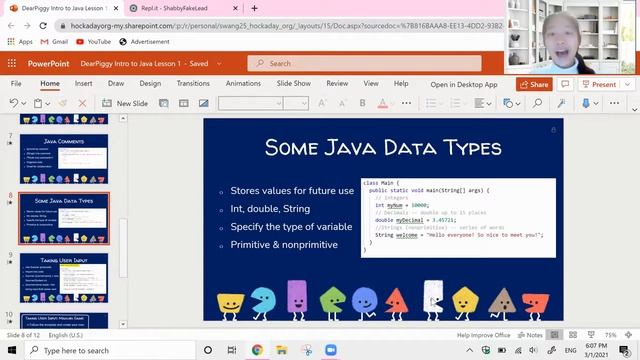This screenshot has width=640, height=360.
Task: Click in the PowerPoint Search box
Action: (x=364, y=63)
